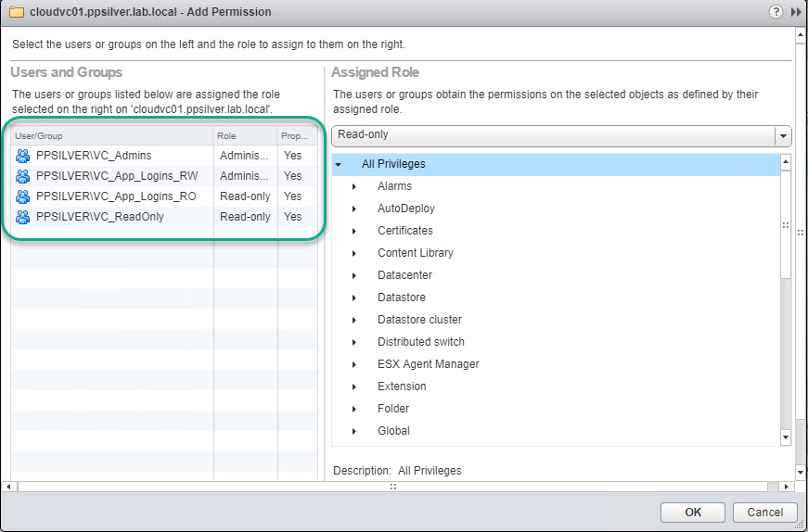The height and width of the screenshot is (532, 808).
Task: Click the horizontal scrollbar right arrow
Action: 787,486
